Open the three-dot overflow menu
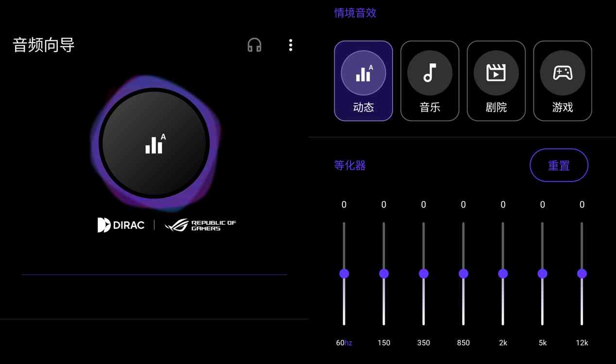This screenshot has height=364, width=616. [x=291, y=45]
